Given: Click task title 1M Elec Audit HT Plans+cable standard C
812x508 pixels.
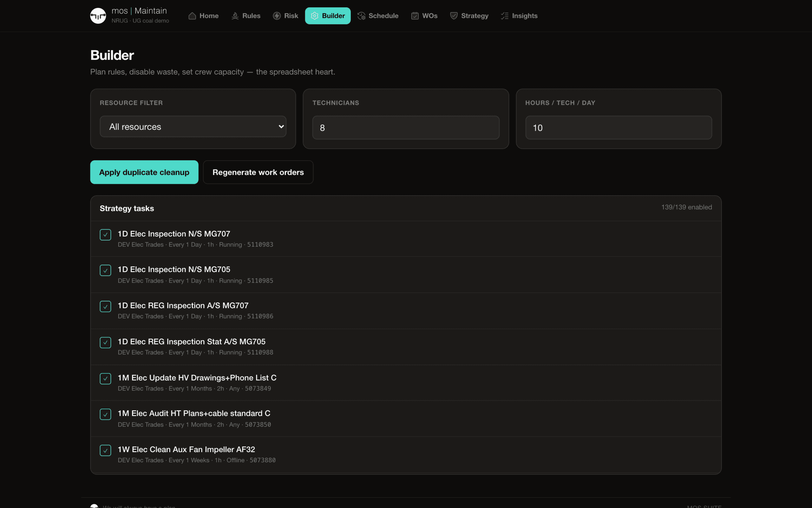Looking at the screenshot, I should 194,414.
